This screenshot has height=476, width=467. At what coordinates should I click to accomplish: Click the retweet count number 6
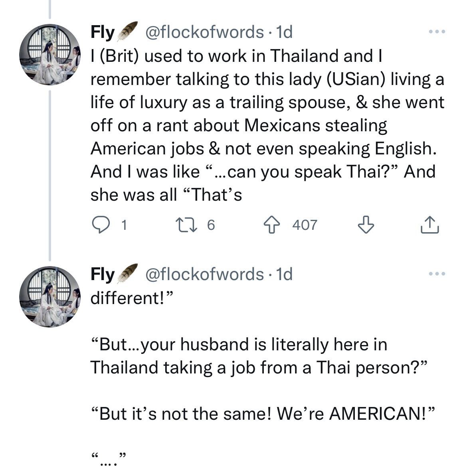pos(211,225)
